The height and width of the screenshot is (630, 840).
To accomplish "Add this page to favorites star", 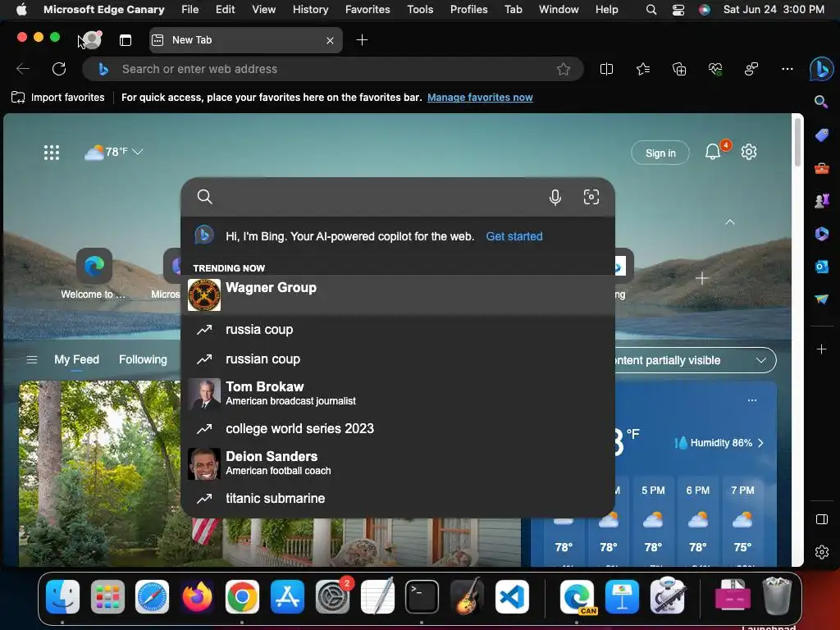I will (x=563, y=69).
